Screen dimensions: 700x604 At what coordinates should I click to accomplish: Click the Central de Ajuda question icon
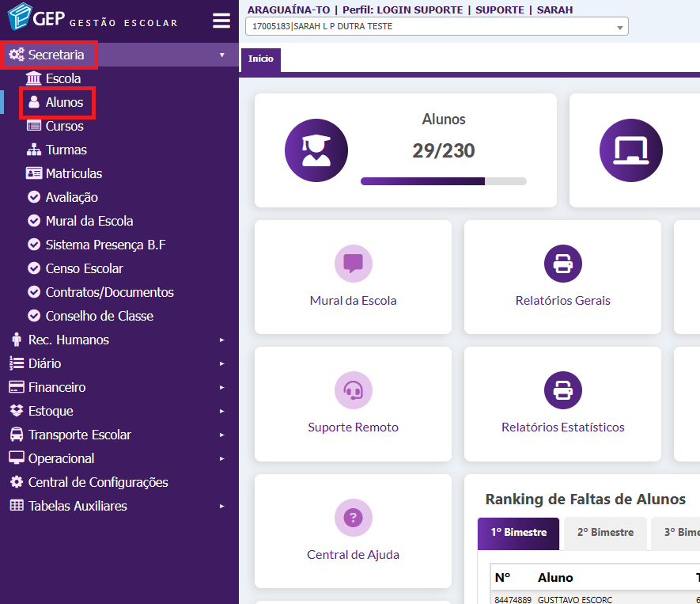click(x=353, y=518)
